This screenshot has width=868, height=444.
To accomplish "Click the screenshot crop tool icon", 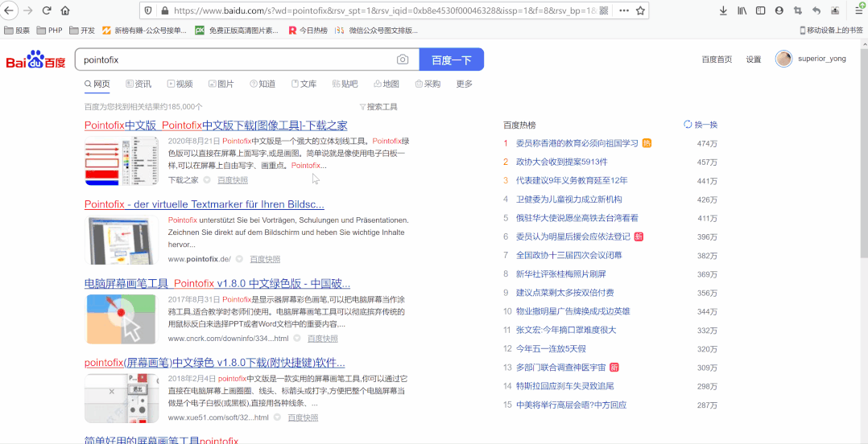I will coord(798,10).
